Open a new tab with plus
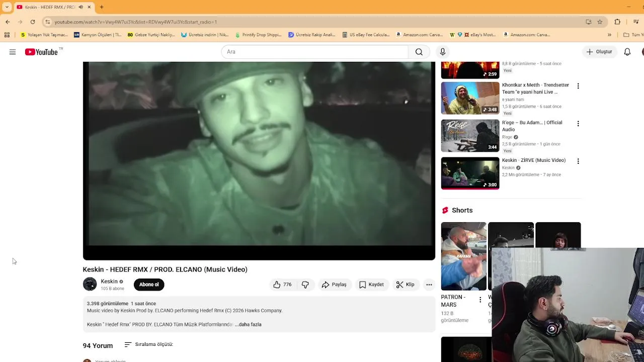 [x=102, y=7]
